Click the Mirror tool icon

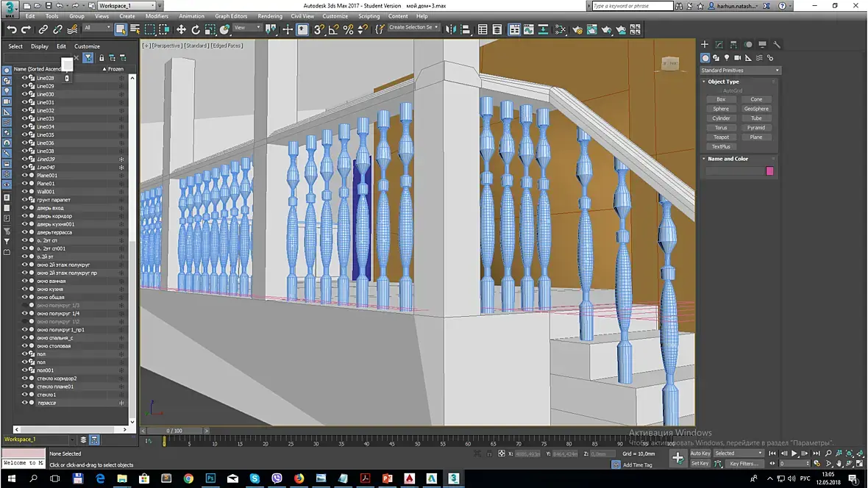pos(451,29)
